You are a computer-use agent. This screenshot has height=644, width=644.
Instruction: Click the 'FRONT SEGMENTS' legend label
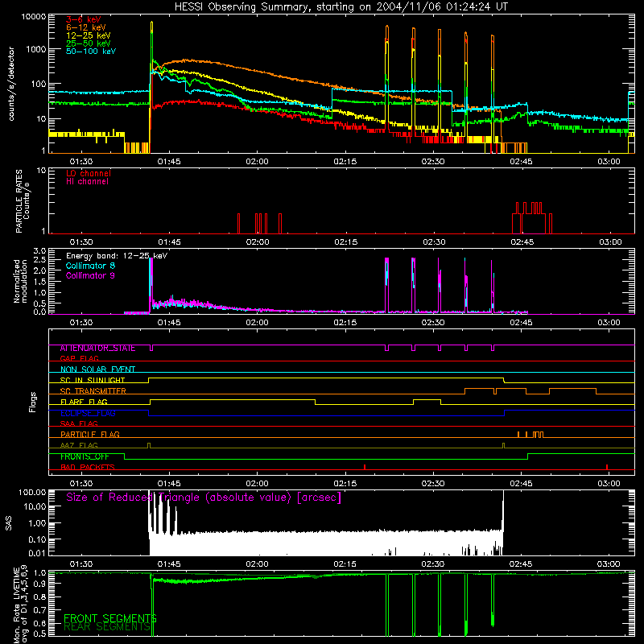110,618
